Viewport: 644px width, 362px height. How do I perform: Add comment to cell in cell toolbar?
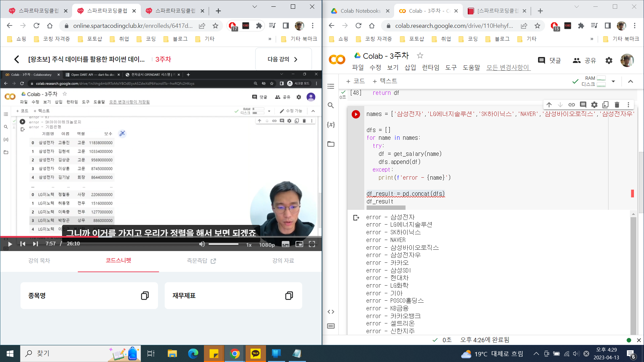583,105
